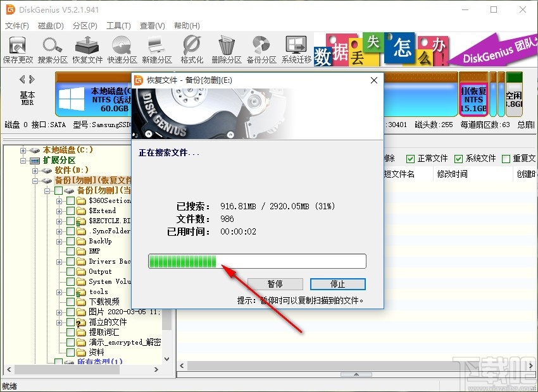Open the 数据丢失怎么办 banner ad
The width and height of the screenshot is (538, 392).
tap(425, 49)
